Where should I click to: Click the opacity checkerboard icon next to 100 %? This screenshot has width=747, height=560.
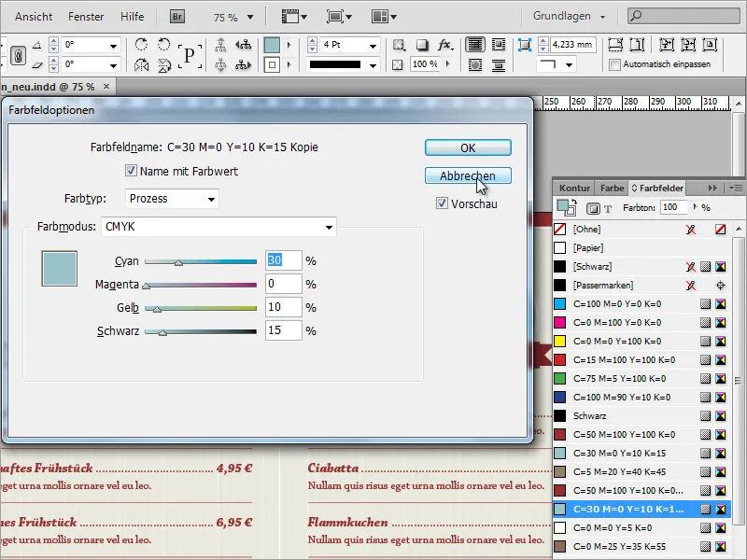[398, 64]
